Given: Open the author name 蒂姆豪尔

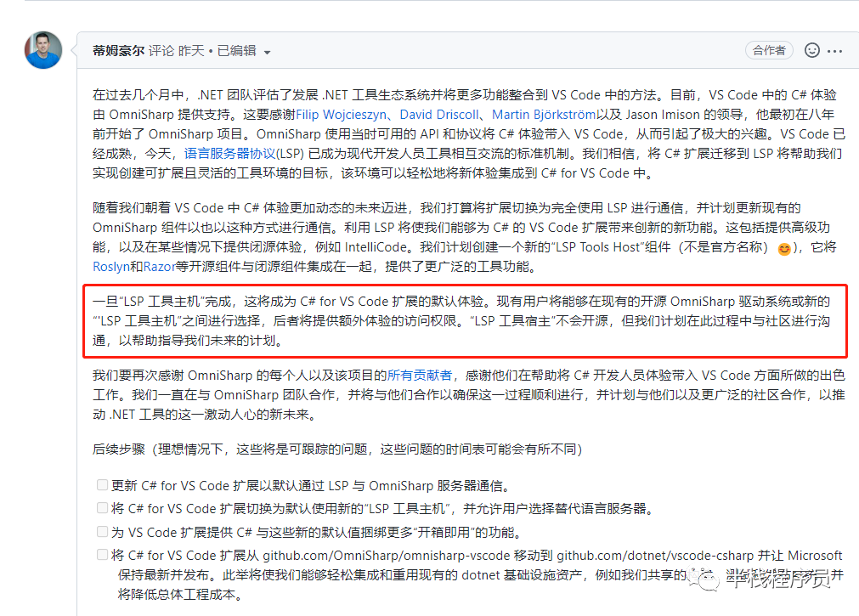Looking at the screenshot, I should click(x=118, y=51).
